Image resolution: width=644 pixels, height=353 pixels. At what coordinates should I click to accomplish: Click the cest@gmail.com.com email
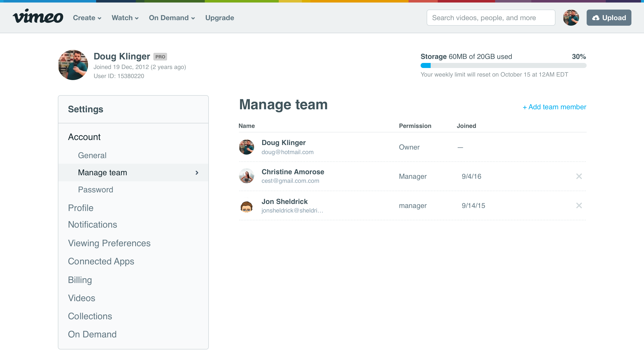290,181
